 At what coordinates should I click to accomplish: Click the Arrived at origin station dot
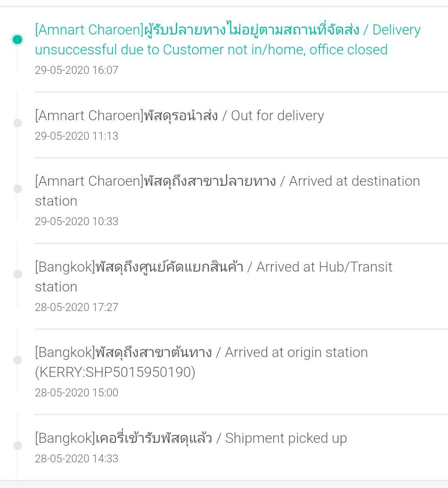pos(17,360)
